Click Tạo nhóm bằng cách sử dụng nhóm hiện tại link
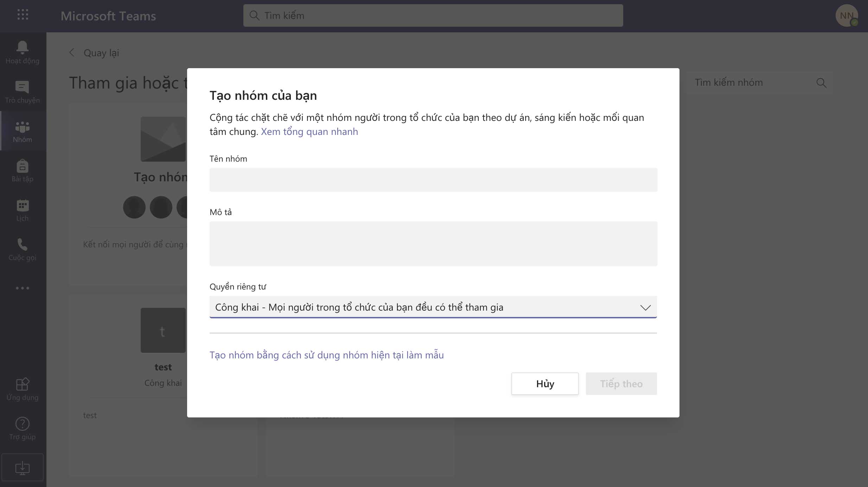Viewport: 868px width, 487px height. 327,355
